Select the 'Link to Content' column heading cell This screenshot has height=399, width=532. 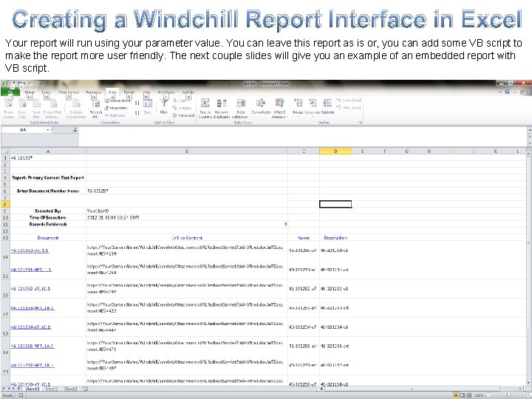point(187,238)
